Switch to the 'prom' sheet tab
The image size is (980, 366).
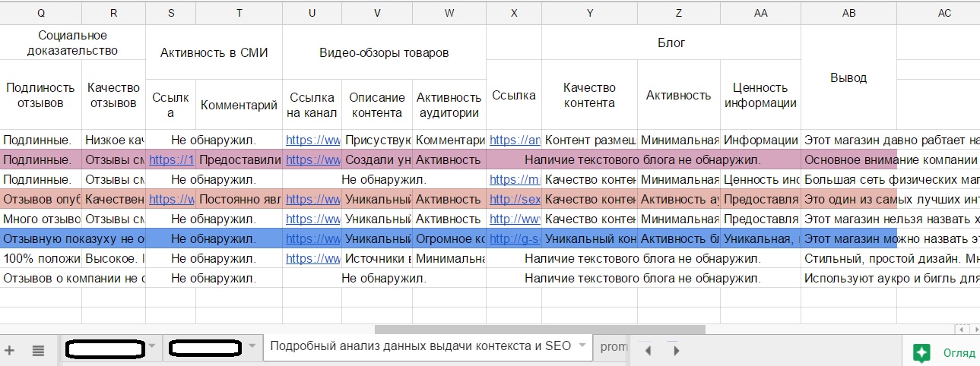614,347
